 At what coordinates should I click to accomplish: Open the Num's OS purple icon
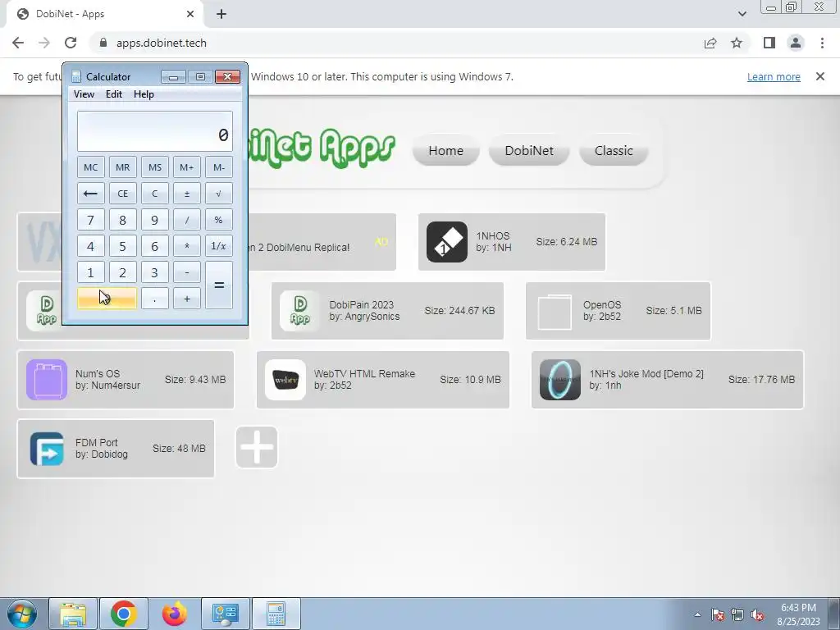[47, 379]
